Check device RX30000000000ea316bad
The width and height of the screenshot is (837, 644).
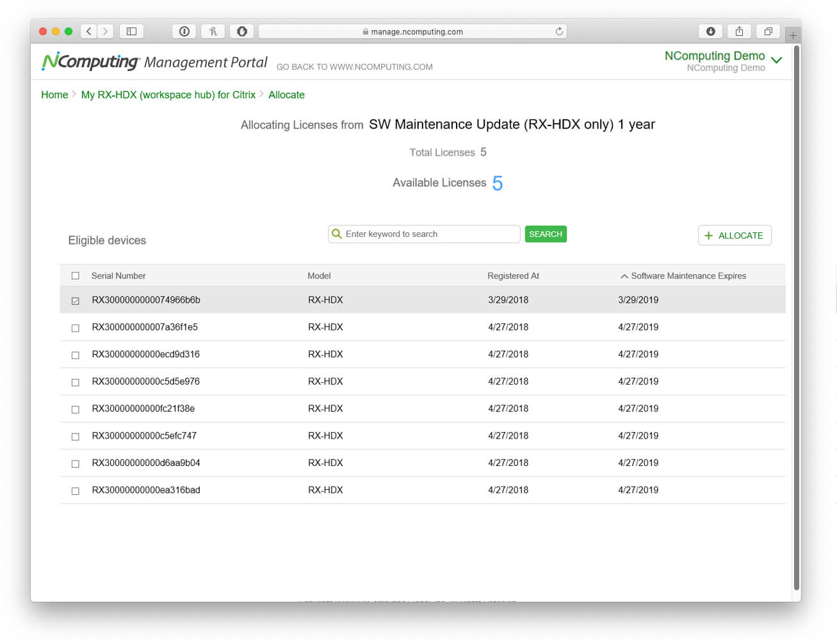[76, 491]
